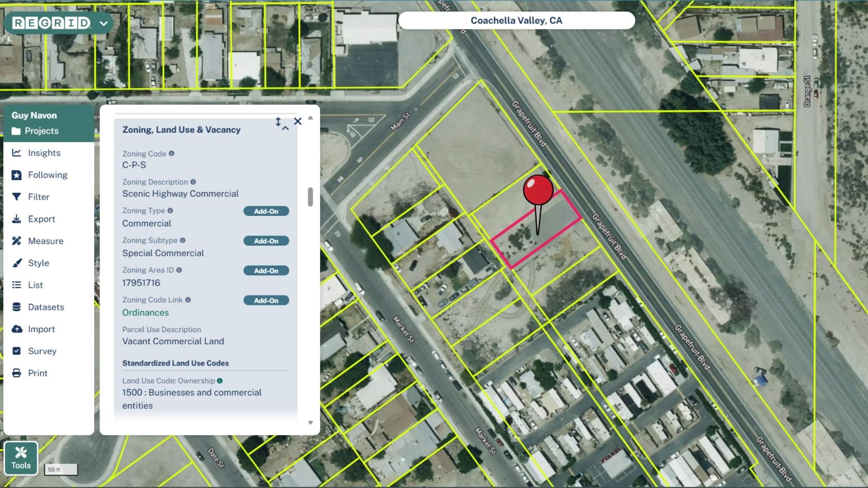Open the Measure tool
This screenshot has height=488, width=868.
(x=45, y=241)
